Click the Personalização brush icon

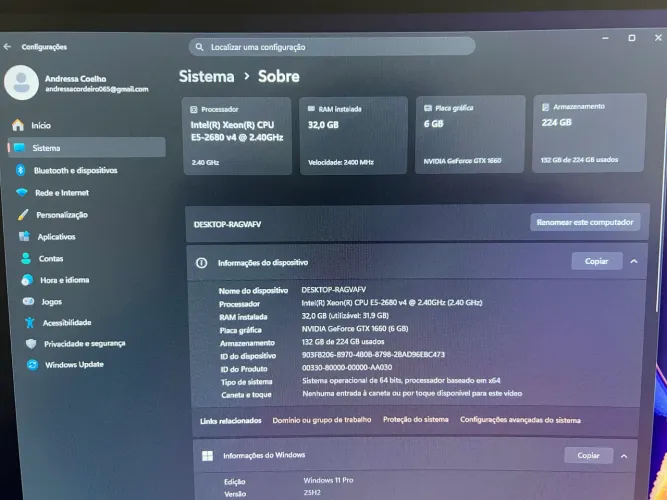(x=23, y=214)
